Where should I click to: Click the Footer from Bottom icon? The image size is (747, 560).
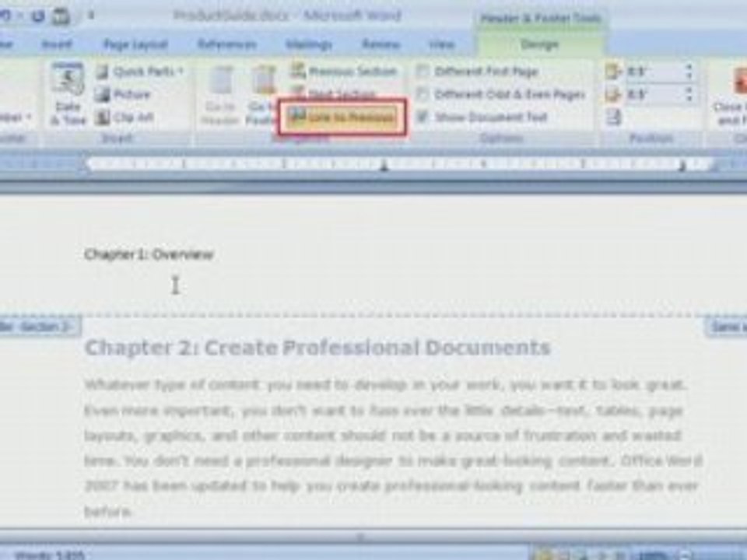(x=614, y=95)
